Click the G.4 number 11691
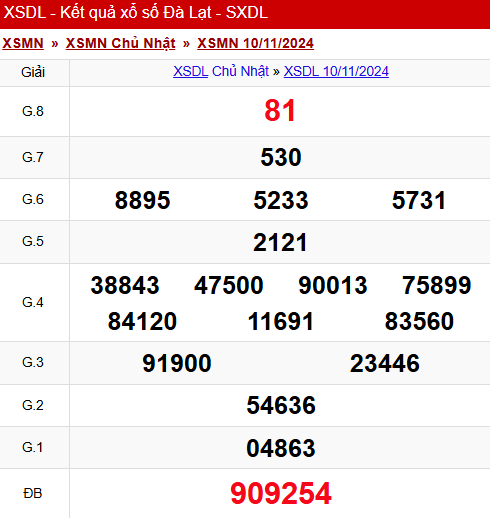The width and height of the screenshot is (490, 518). tap(281, 321)
